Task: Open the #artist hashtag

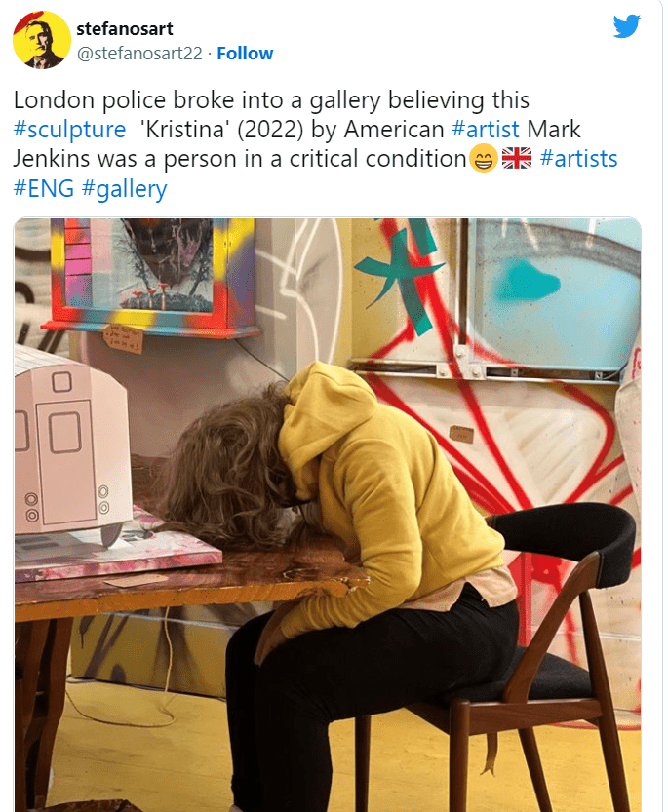Action: (x=486, y=129)
